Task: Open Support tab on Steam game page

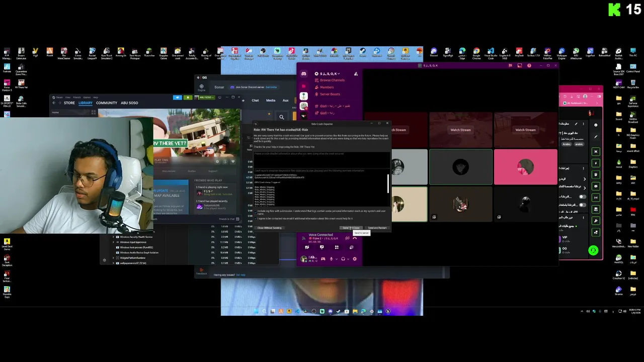Action: coord(213,171)
